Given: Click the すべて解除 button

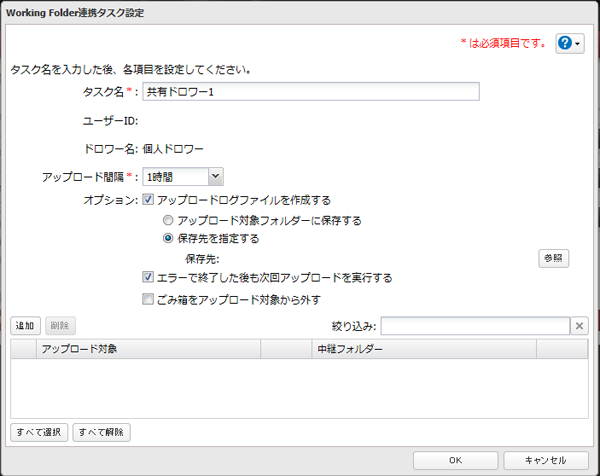Looking at the screenshot, I should click(x=101, y=432).
